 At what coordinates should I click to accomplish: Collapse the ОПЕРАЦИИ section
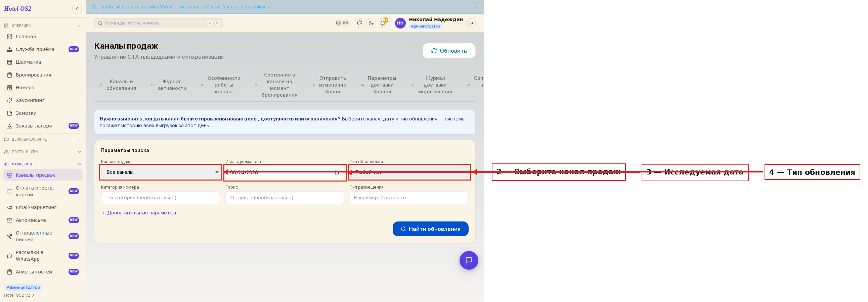click(43, 26)
